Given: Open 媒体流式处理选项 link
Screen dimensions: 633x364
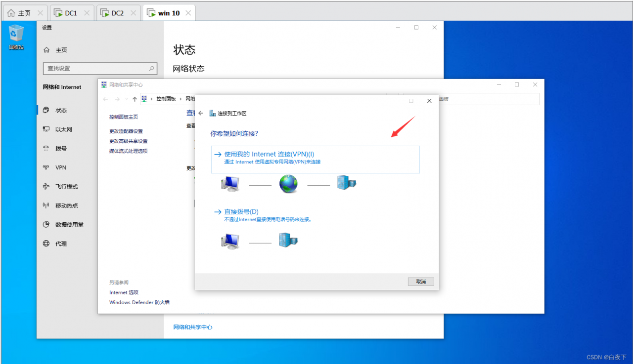Looking at the screenshot, I should pos(129,151).
